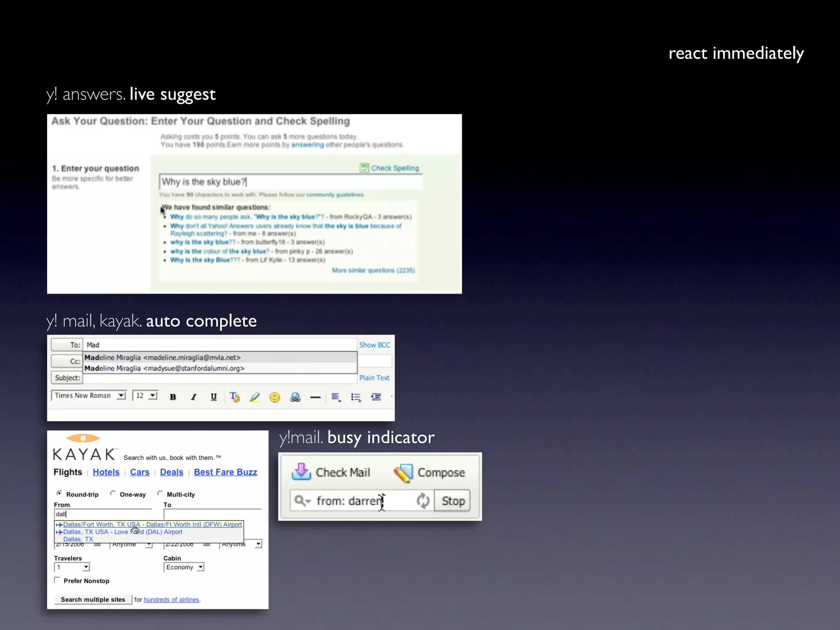
Task: Open the similar question from Lil' Kylie
Action: tap(205, 260)
